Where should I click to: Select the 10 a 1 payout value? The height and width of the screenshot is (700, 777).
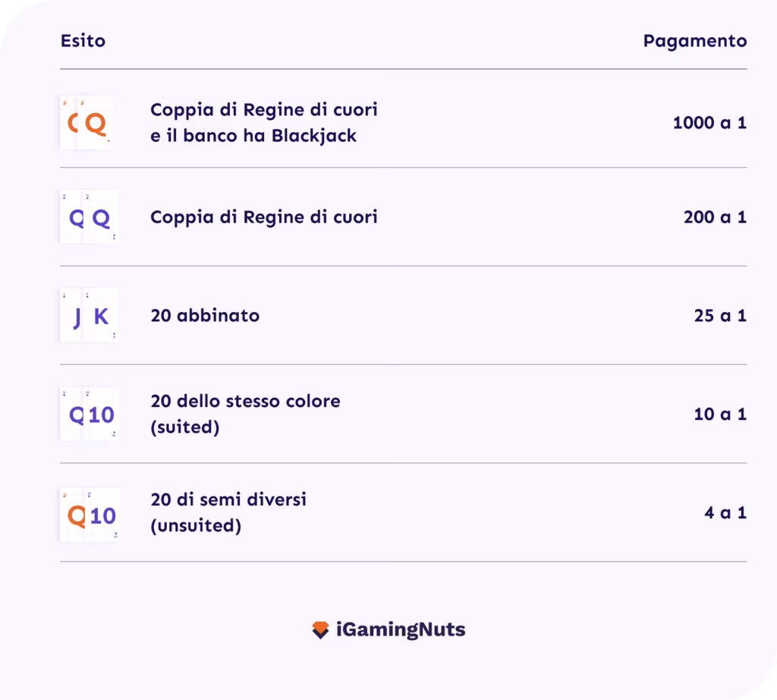(719, 415)
